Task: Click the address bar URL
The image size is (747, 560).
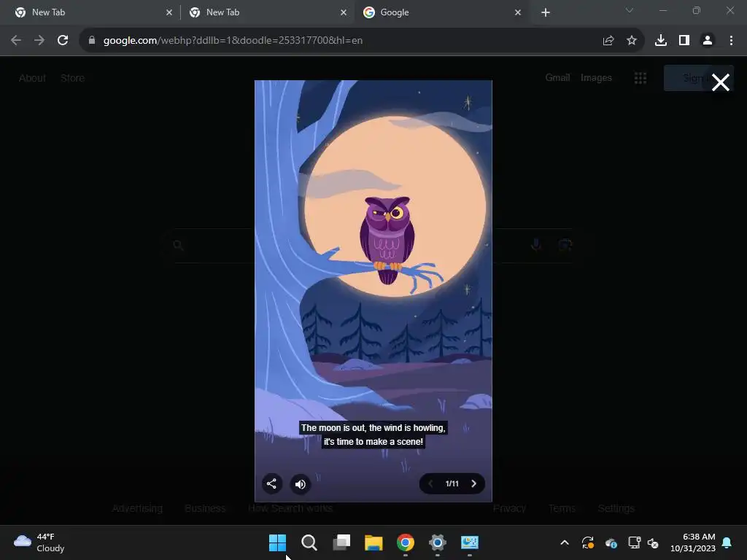Action: [x=233, y=41]
